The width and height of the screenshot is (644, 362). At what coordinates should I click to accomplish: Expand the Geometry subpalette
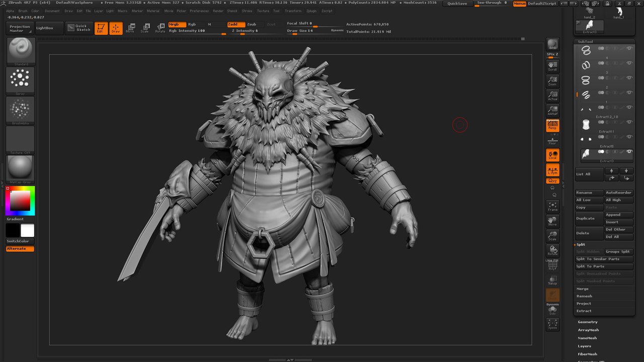(588, 322)
